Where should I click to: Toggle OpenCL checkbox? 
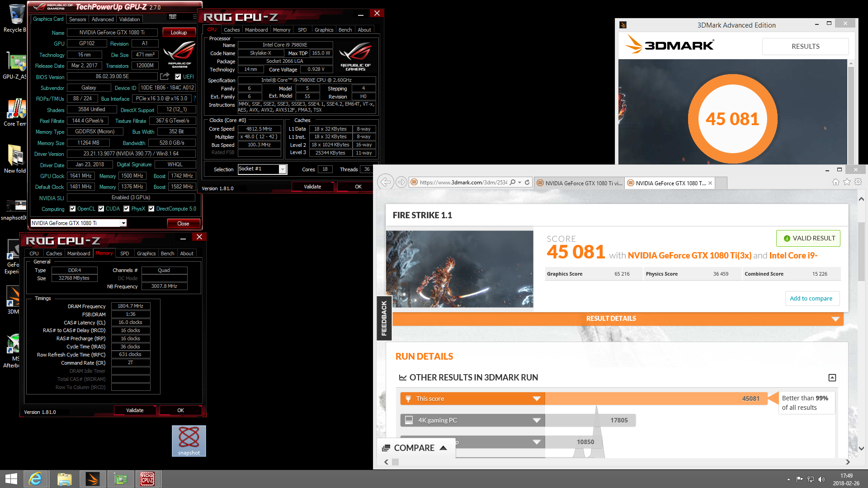point(73,209)
